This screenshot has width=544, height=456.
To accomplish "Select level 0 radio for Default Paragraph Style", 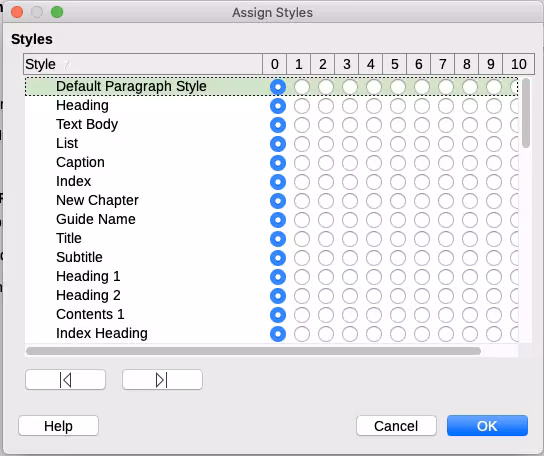I will pyautogui.click(x=278, y=87).
